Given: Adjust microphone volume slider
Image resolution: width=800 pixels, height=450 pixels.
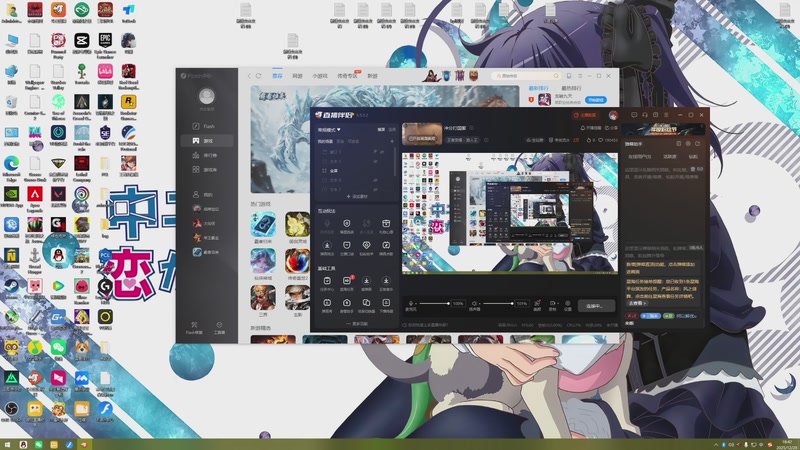Looking at the screenshot, I should pyautogui.click(x=434, y=303).
